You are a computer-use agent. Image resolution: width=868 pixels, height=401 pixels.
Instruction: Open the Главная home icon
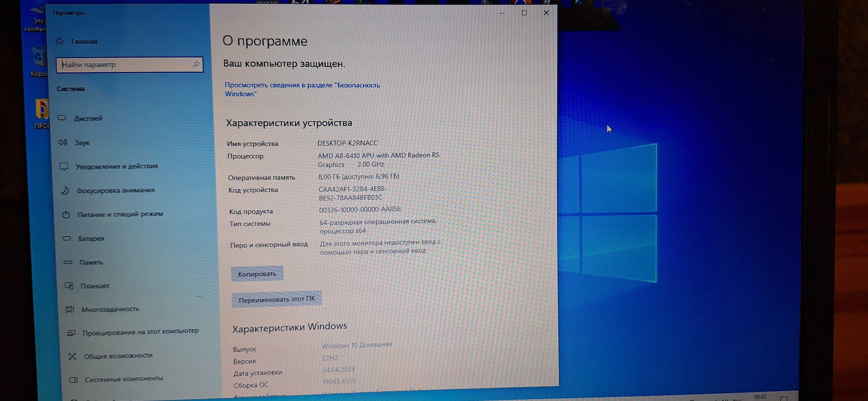pyautogui.click(x=60, y=41)
